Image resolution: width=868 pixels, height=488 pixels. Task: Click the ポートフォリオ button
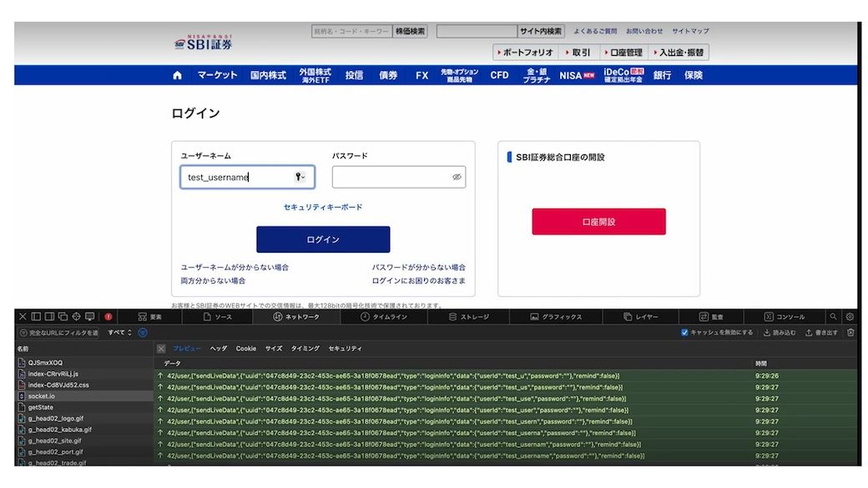pos(525,53)
